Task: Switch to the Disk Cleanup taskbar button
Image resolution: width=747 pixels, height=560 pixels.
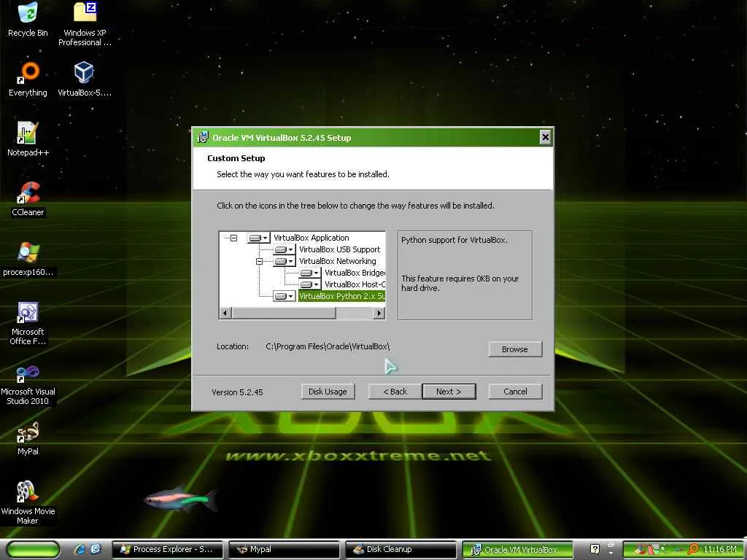Action: point(400,549)
